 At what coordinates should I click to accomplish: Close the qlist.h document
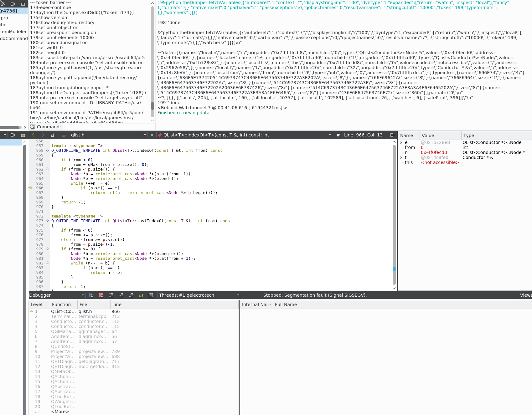152,135
